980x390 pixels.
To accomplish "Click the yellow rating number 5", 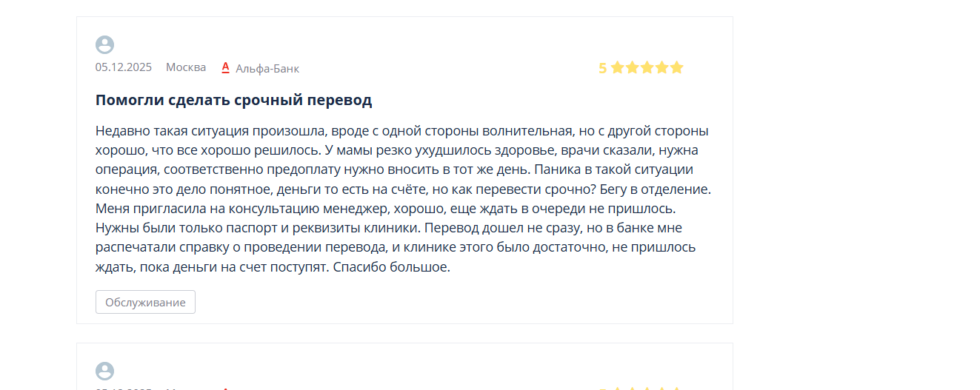I will 602,68.
